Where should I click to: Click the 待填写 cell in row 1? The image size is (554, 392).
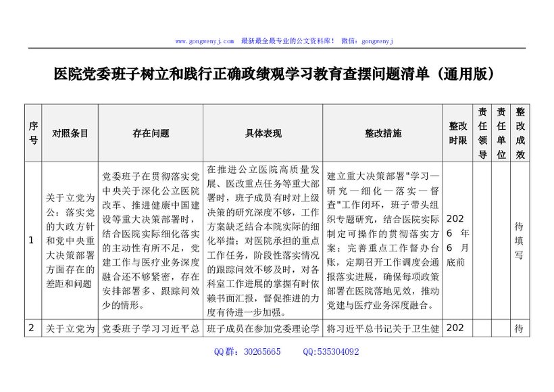520,240
